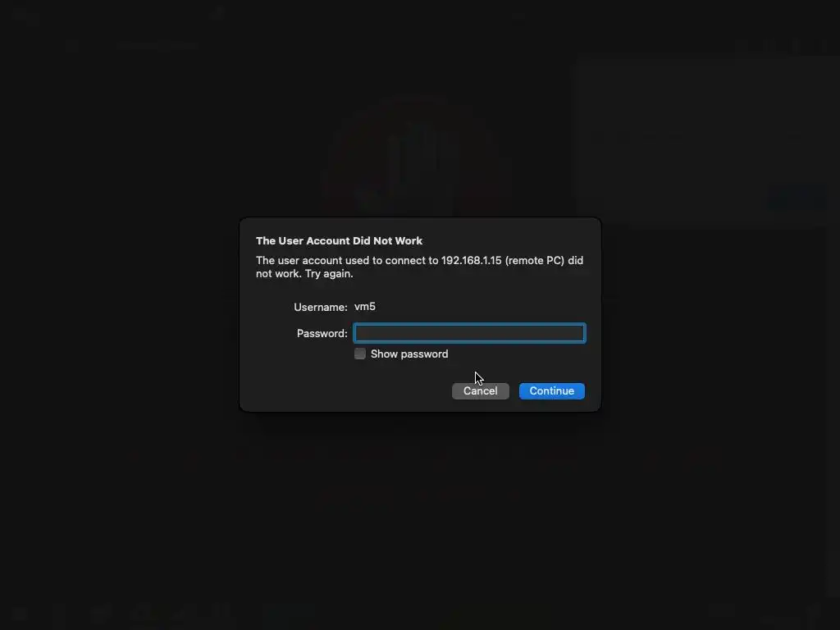Viewport: 840px width, 630px height.
Task: Retry the connection with the blue Continue button
Action: click(552, 391)
